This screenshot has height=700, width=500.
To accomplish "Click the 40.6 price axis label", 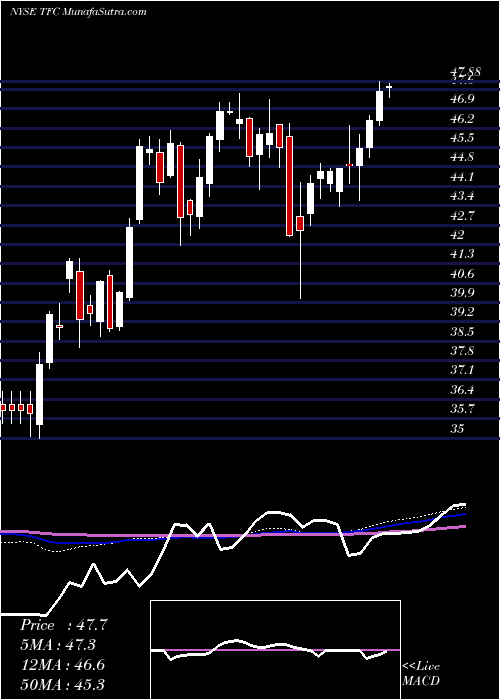I will 463,274.
